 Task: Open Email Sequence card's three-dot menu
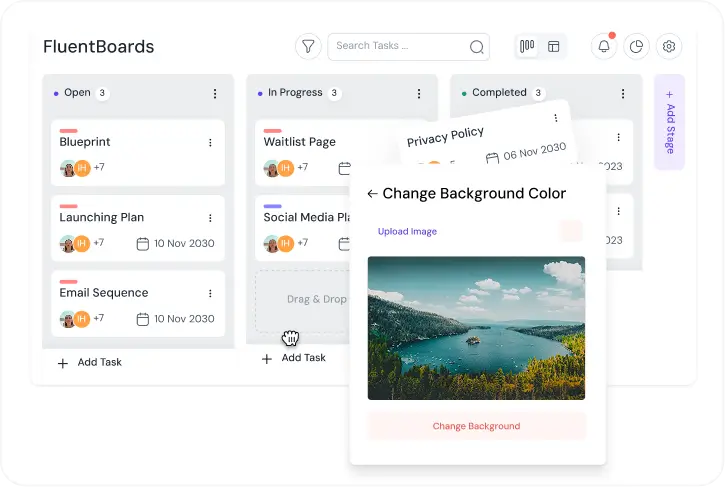(x=210, y=293)
